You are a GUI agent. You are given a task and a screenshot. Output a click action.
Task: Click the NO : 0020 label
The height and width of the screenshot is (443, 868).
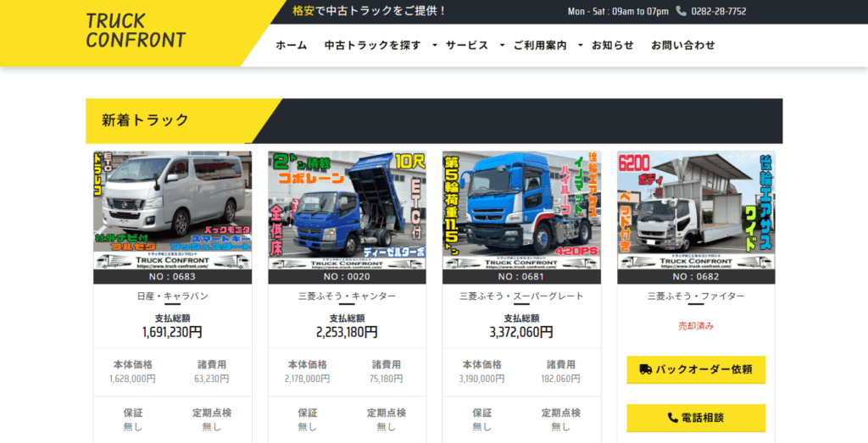pyautogui.click(x=347, y=276)
